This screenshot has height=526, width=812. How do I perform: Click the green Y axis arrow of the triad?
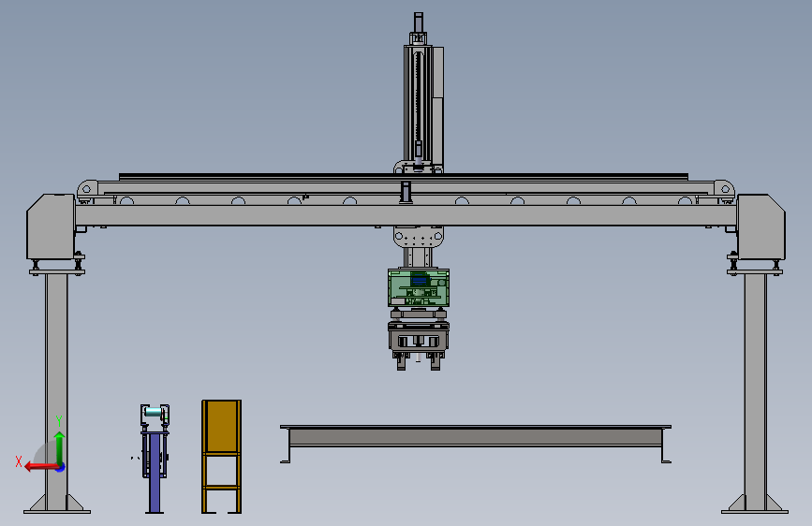60,448
